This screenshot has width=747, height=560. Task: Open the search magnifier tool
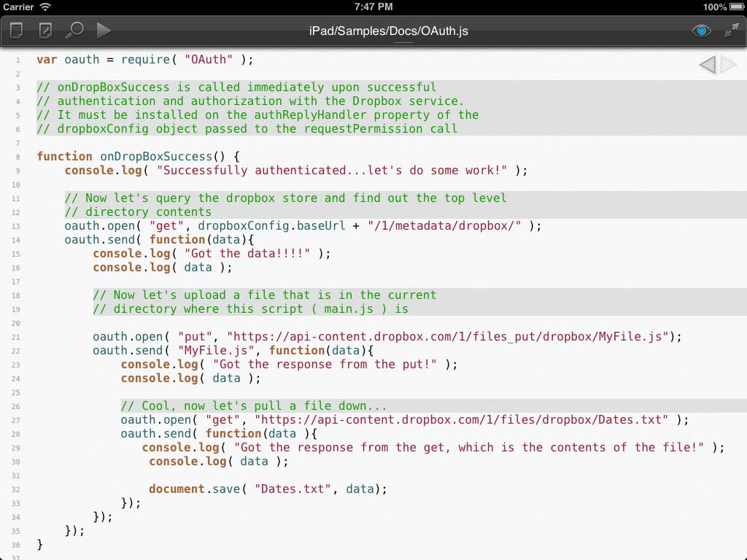[x=74, y=31]
